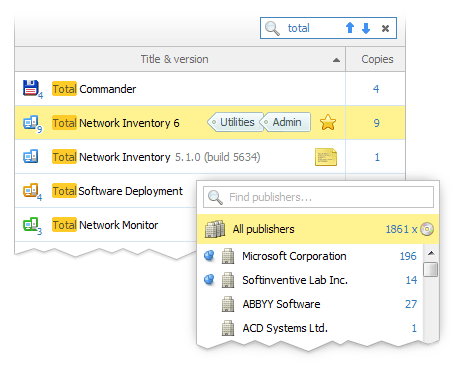Click the ACD Systems Ltd. building icon
This screenshot has height=365, width=460.
coord(228,328)
